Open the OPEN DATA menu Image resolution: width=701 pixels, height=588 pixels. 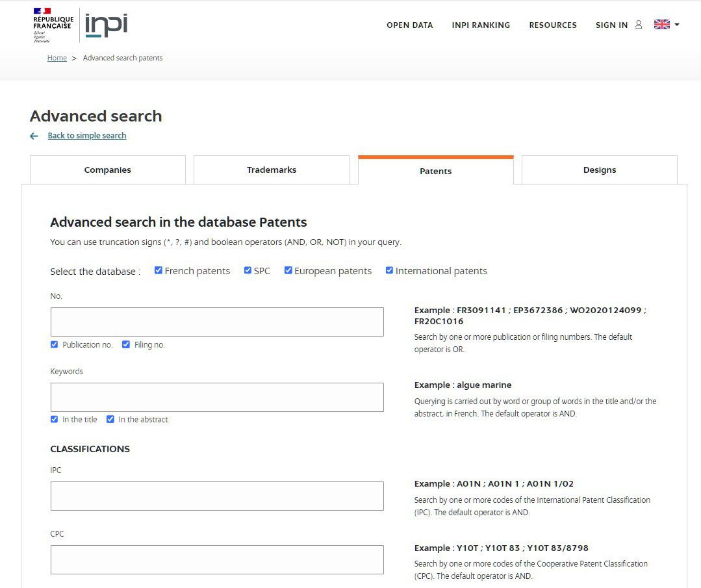(409, 25)
